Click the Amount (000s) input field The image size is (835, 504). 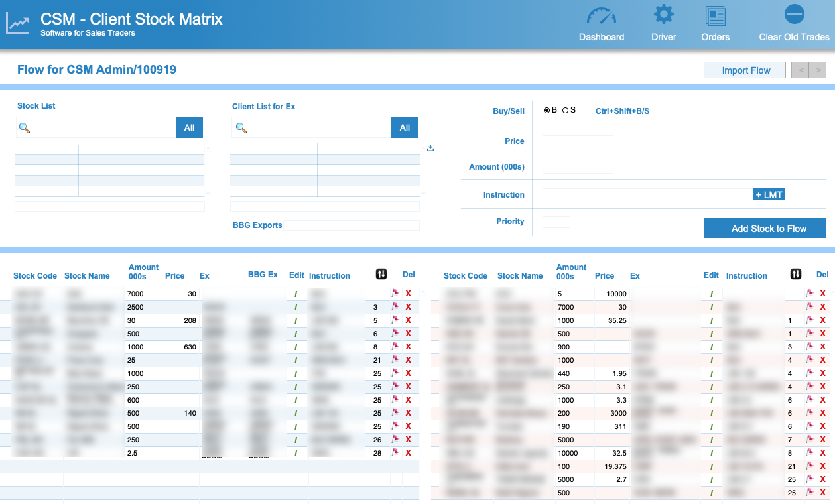pos(578,168)
